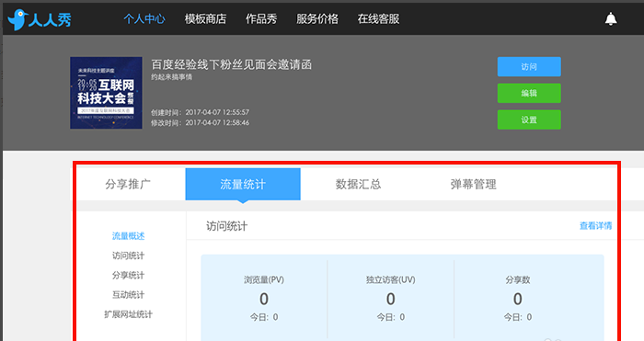Go to 个人中心 in top navigation
This screenshot has height=341, width=644.
tap(144, 19)
